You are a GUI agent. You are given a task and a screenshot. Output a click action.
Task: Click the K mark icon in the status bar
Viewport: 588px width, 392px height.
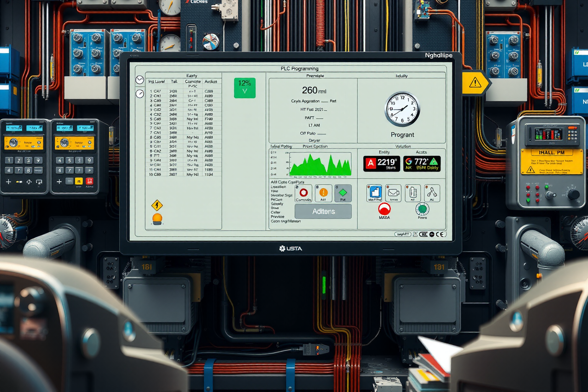coord(415,234)
